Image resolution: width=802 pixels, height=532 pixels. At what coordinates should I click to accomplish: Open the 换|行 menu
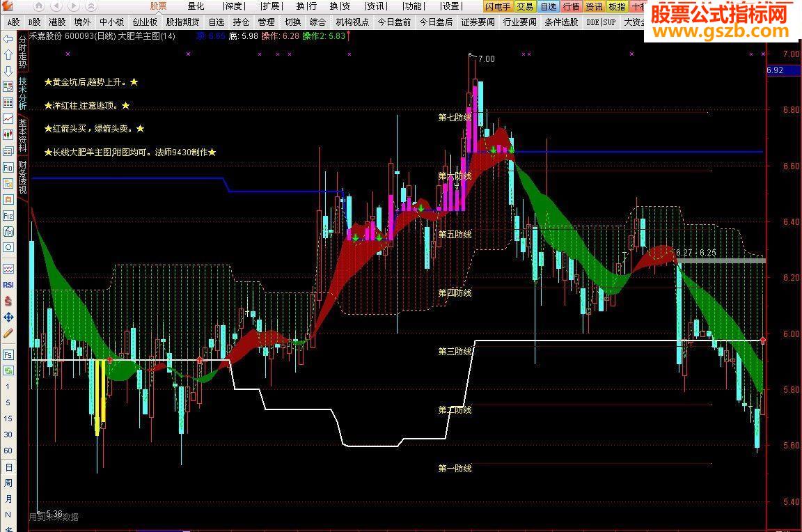point(306,6)
